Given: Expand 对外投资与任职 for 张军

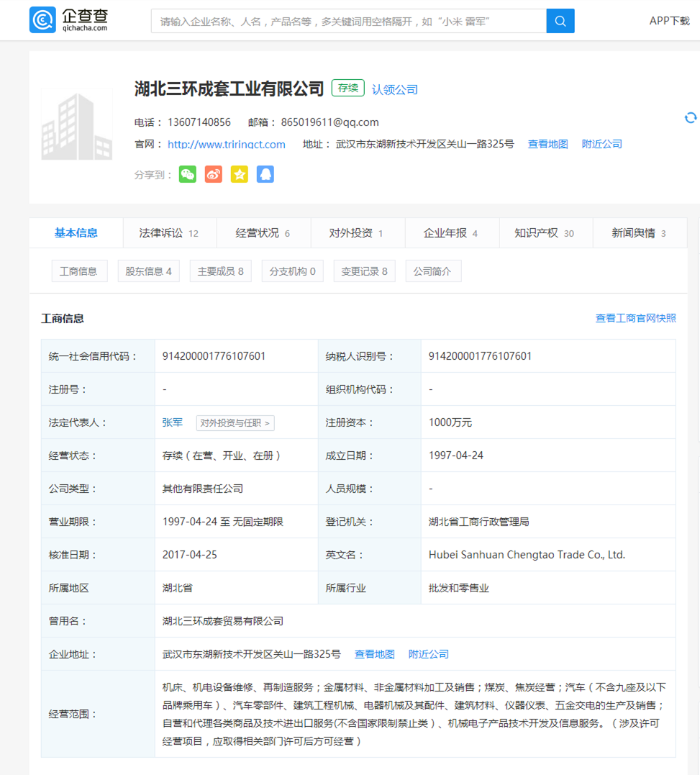Looking at the screenshot, I should pos(235,423).
